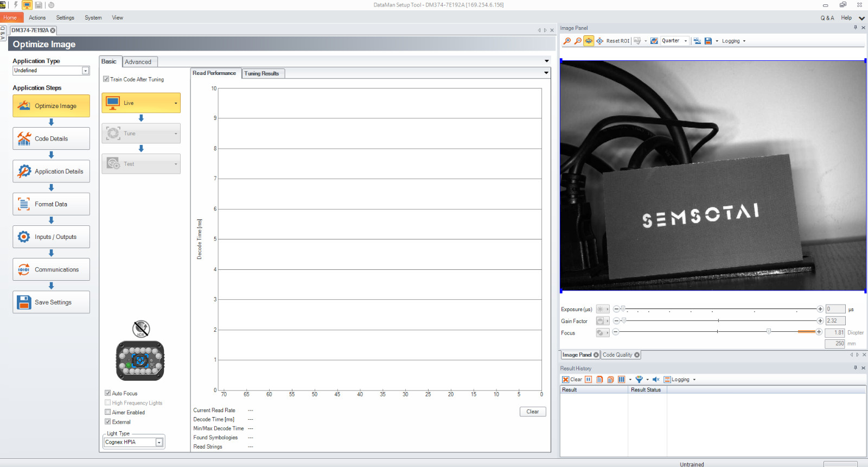Viewport: 868px width, 467px height.
Task: Click the Gain Factor icon button
Action: click(603, 321)
